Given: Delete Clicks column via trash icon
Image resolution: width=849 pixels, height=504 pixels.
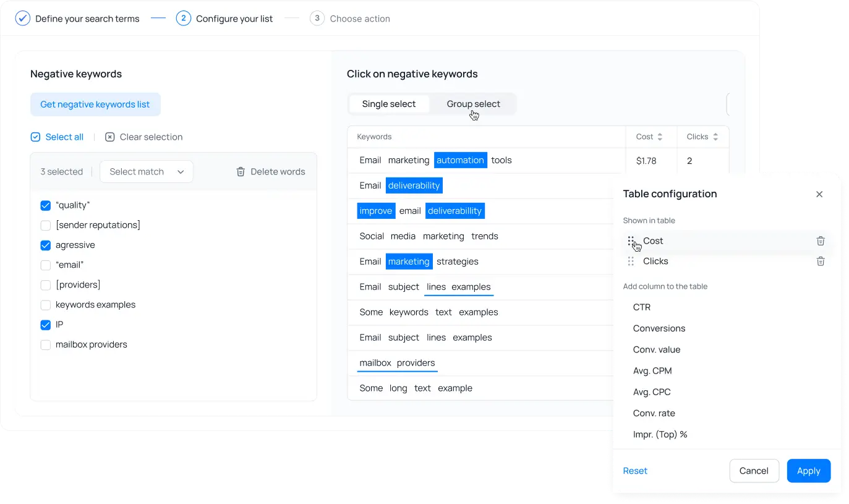Looking at the screenshot, I should pos(821,262).
